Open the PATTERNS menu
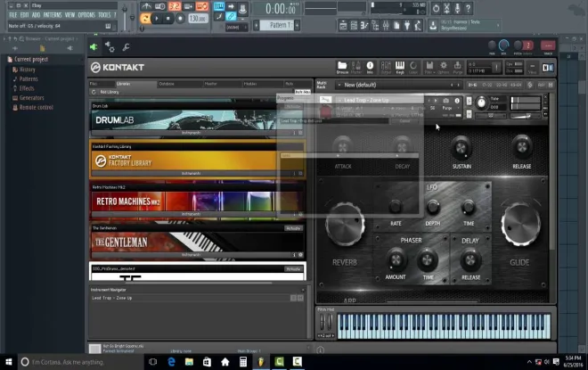This screenshot has width=588, height=370. [53, 15]
